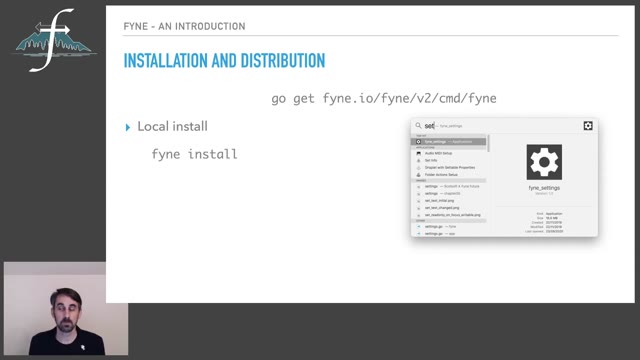Select "Droplet with Settable Properties" result
The height and width of the screenshot is (360, 640).
[x=449, y=167]
